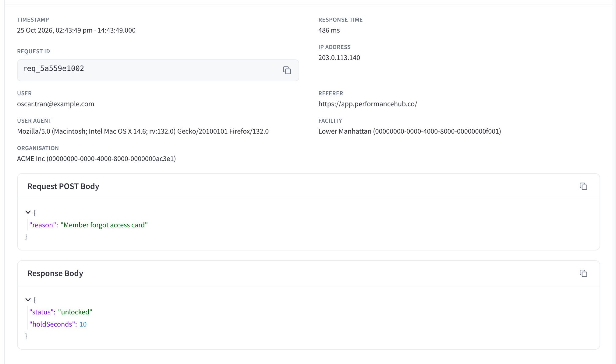Copy the request ID to clipboard
616x364 pixels.
tap(287, 70)
